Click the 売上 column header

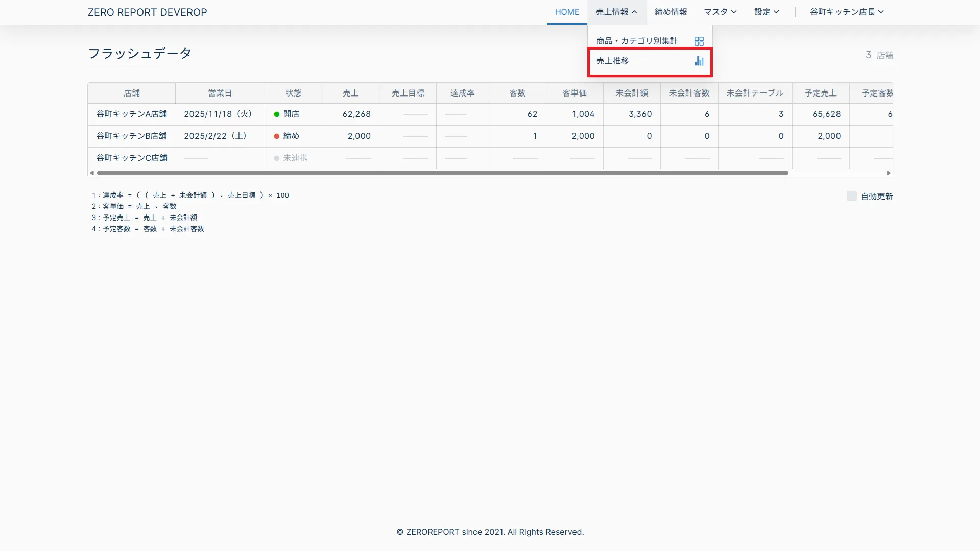coord(350,93)
